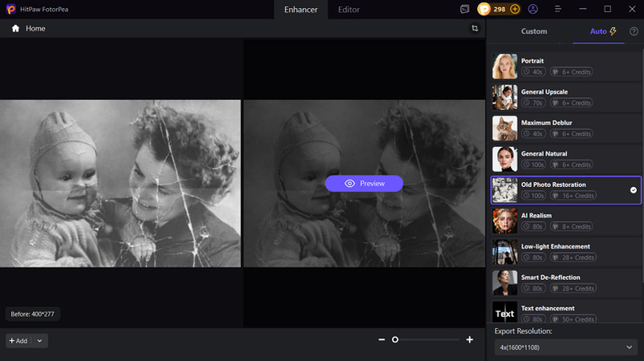Open the user account profile icon

tap(533, 9)
